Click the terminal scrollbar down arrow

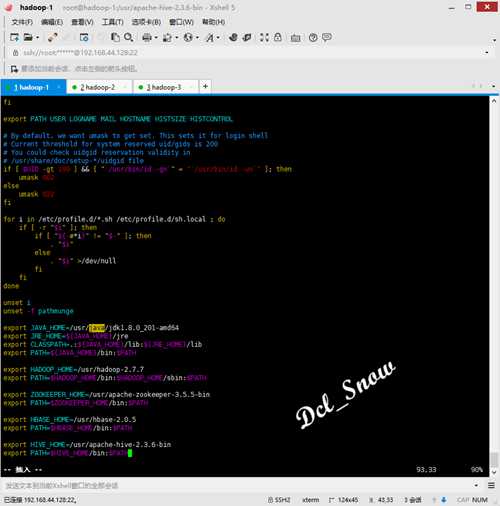(x=494, y=472)
